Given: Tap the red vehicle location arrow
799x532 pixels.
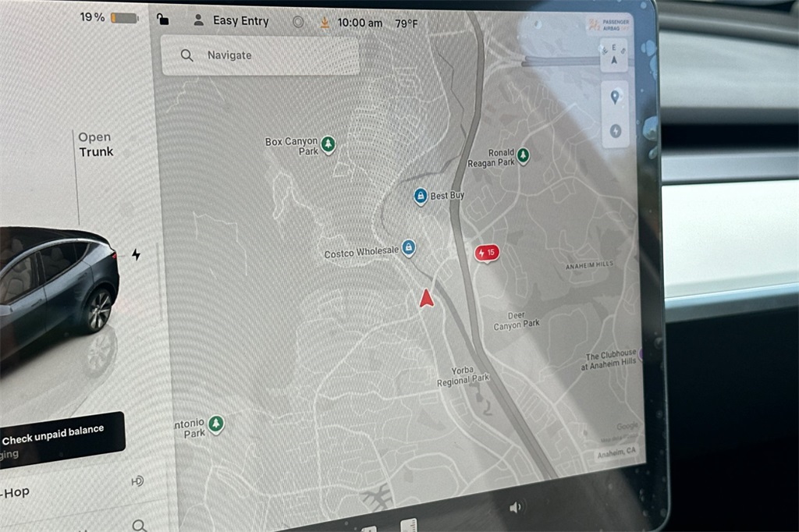Looking at the screenshot, I should (426, 298).
